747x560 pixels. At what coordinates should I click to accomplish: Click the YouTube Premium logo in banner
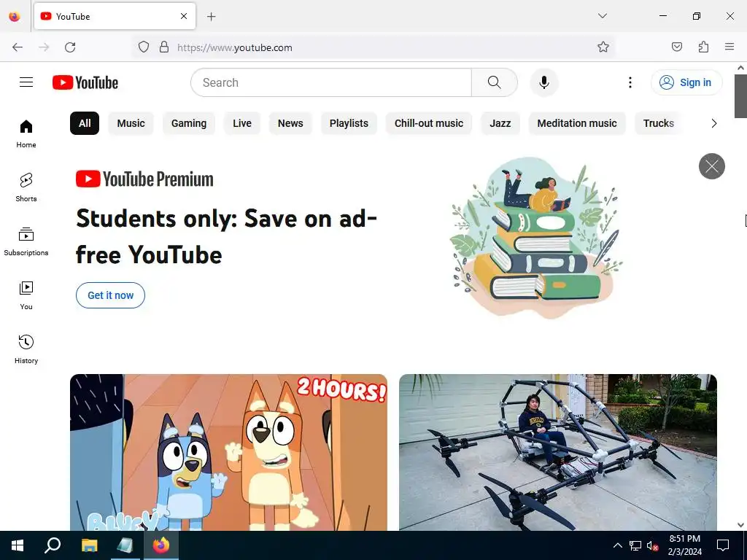pyautogui.click(x=144, y=179)
